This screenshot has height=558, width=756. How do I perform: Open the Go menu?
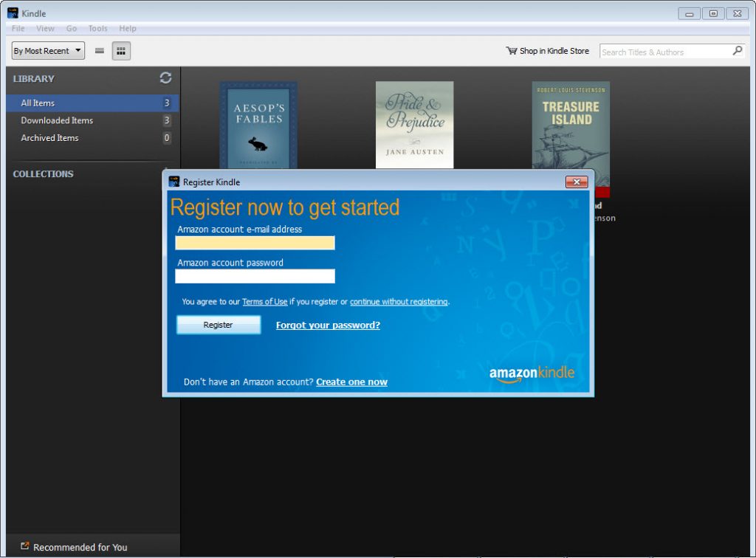point(72,29)
